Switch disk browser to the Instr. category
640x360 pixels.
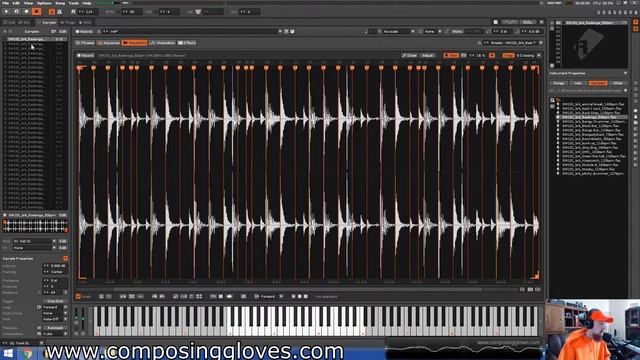pos(578,83)
